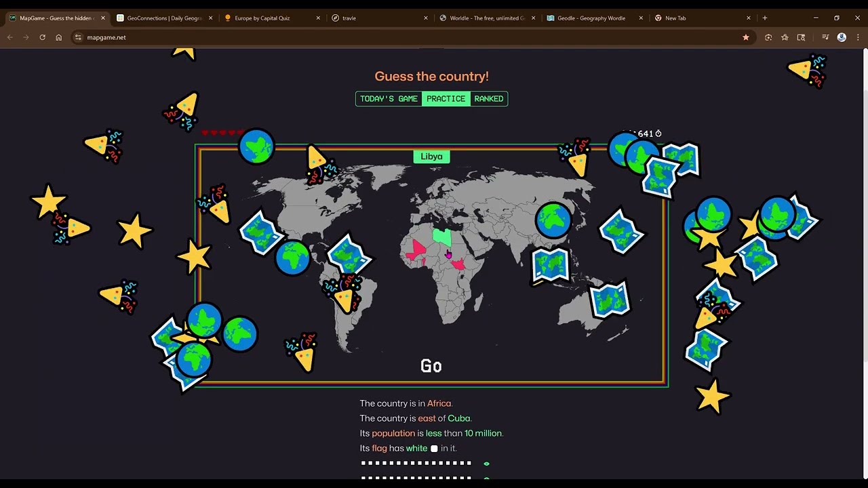
Task: Open the Chrome three-dot menu
Action: pos(858,37)
